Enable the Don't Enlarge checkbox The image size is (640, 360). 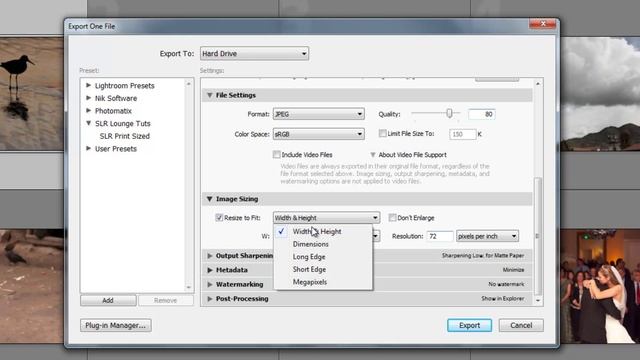[x=392, y=218]
